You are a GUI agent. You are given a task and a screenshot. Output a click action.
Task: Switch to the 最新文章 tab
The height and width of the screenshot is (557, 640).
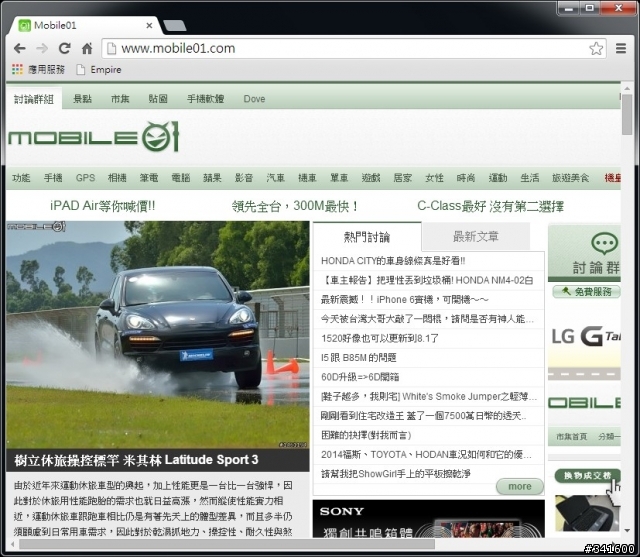click(476, 236)
